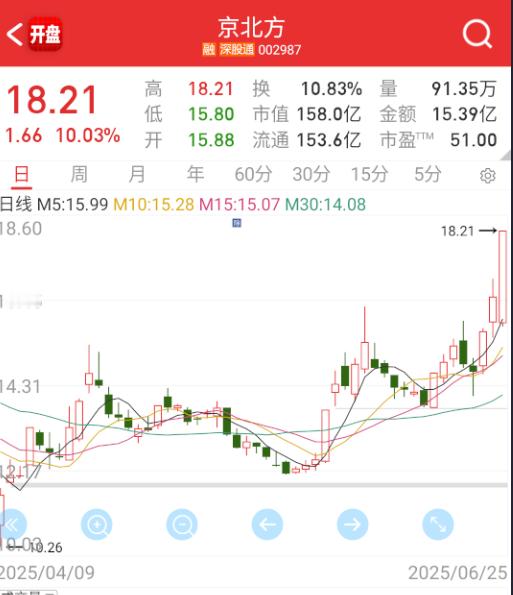
Task: Switch to the 周 weekly tab
Action: pos(79,175)
